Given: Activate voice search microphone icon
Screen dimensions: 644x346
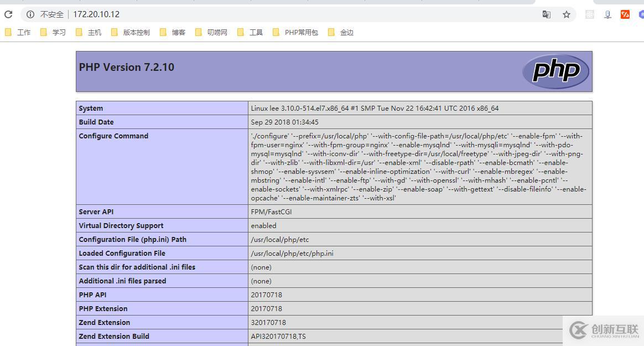Looking at the screenshot, I should pos(607,14).
